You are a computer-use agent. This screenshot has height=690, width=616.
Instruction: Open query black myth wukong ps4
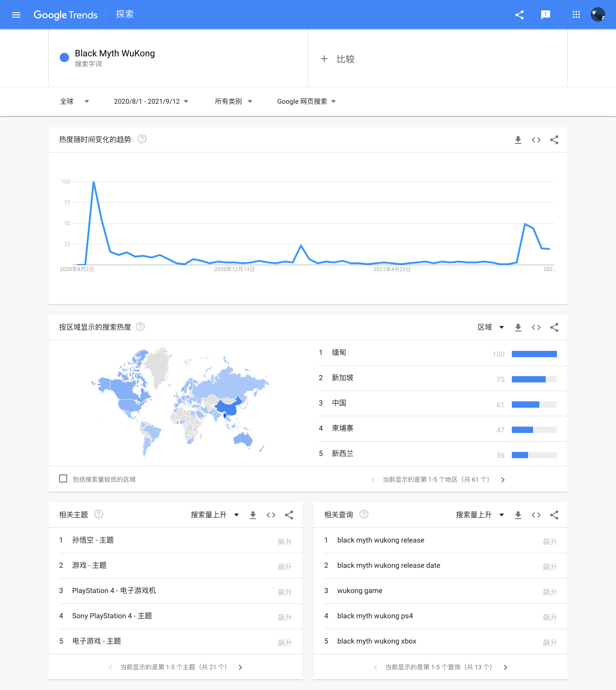click(x=375, y=616)
